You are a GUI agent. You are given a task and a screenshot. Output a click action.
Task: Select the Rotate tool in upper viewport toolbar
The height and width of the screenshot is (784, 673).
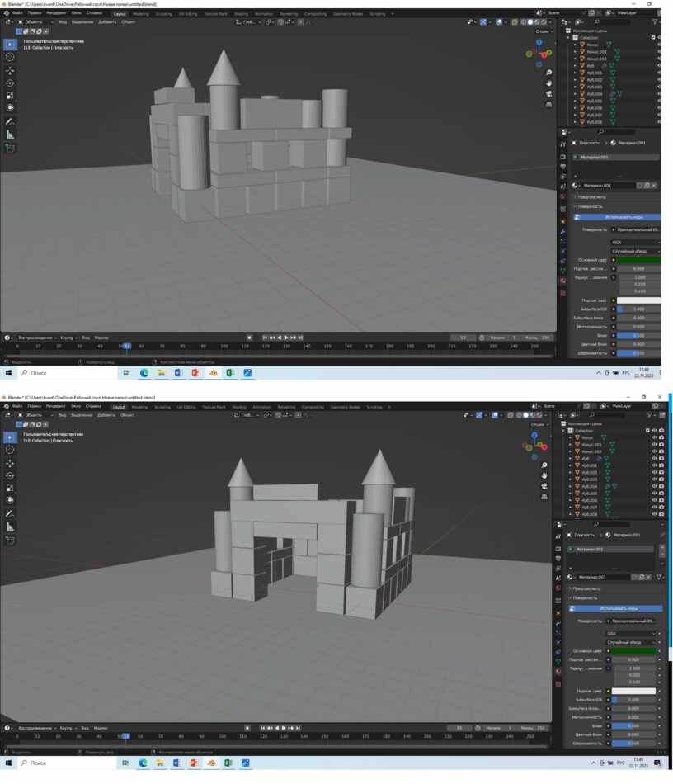(x=10, y=83)
